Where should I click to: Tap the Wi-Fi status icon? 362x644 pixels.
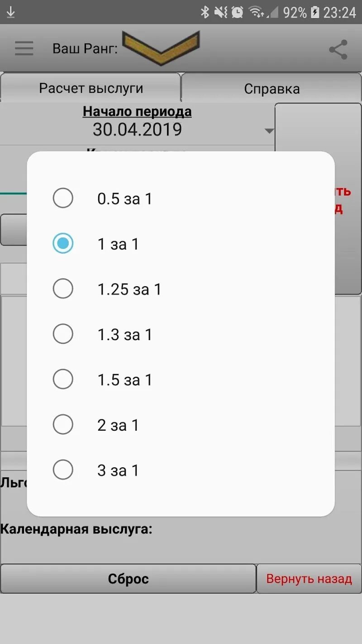click(256, 12)
